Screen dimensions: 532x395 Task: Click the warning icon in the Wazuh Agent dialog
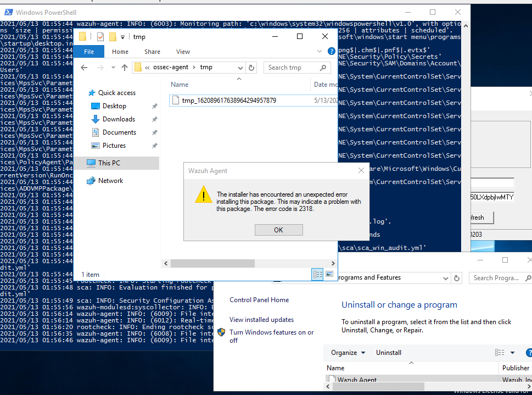pos(204,194)
